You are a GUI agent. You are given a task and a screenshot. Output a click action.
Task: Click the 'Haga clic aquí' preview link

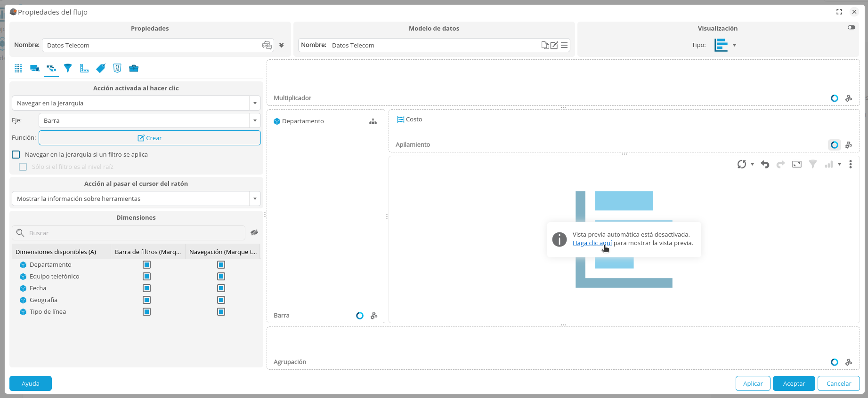click(592, 243)
